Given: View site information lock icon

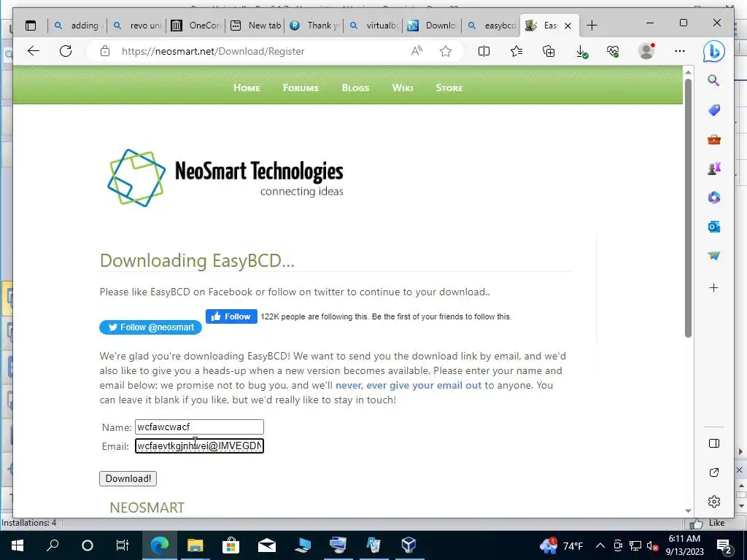Looking at the screenshot, I should point(105,51).
